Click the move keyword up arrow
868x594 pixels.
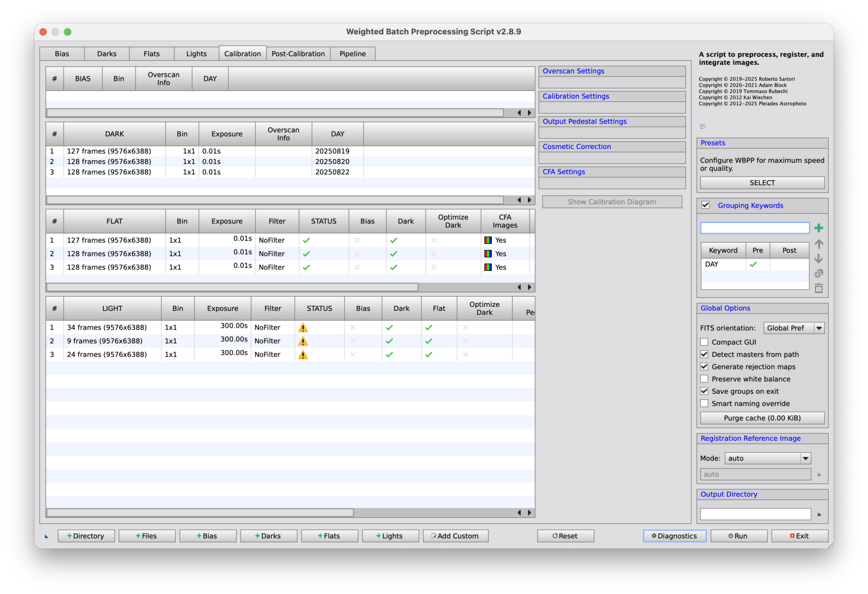[819, 244]
